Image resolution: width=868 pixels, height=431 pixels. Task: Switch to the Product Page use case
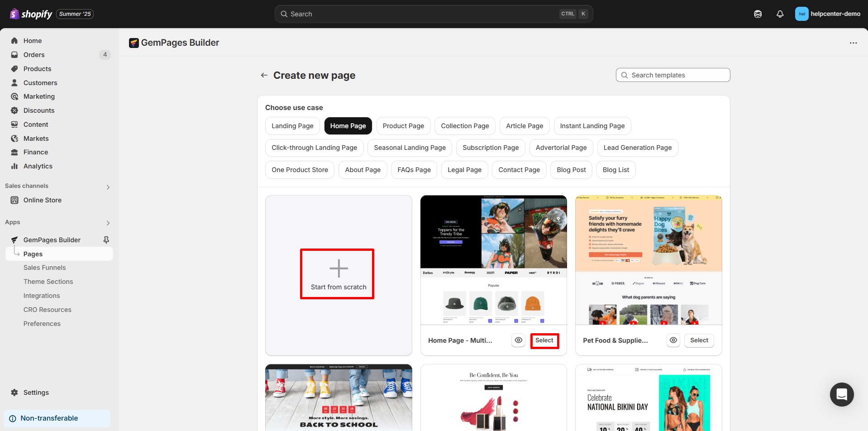pyautogui.click(x=403, y=125)
